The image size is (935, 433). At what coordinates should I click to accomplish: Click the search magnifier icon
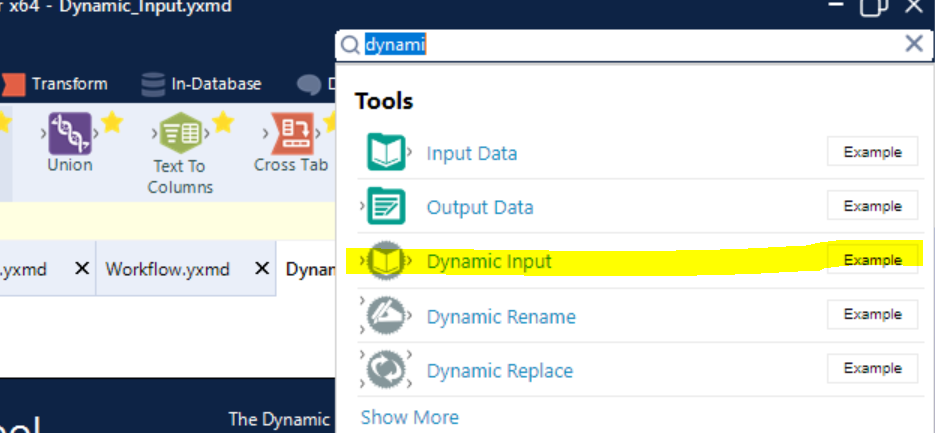351,45
